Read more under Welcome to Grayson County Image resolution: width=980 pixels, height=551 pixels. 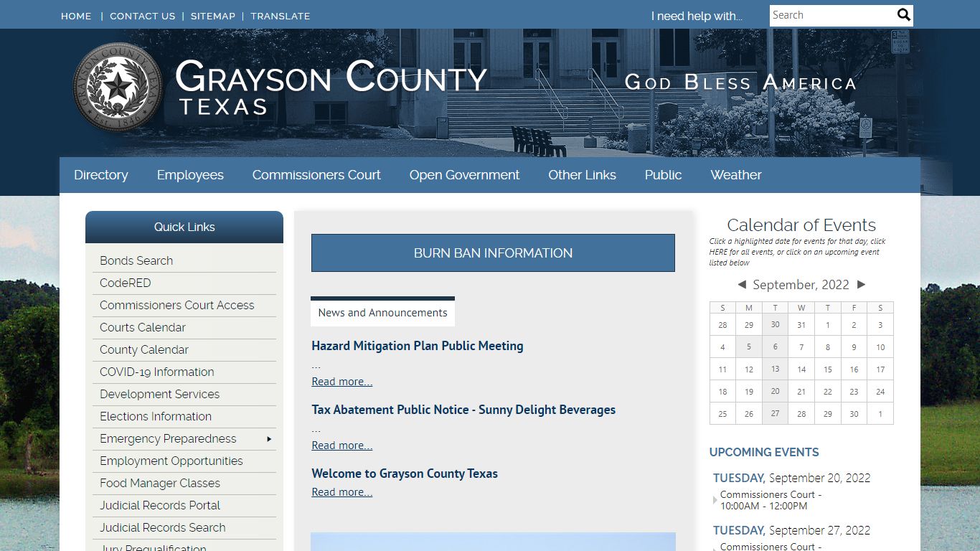(342, 492)
